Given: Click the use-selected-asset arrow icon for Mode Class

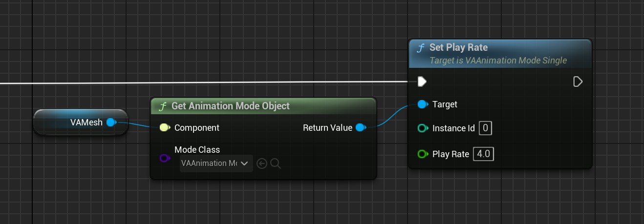Looking at the screenshot, I should 262,163.
